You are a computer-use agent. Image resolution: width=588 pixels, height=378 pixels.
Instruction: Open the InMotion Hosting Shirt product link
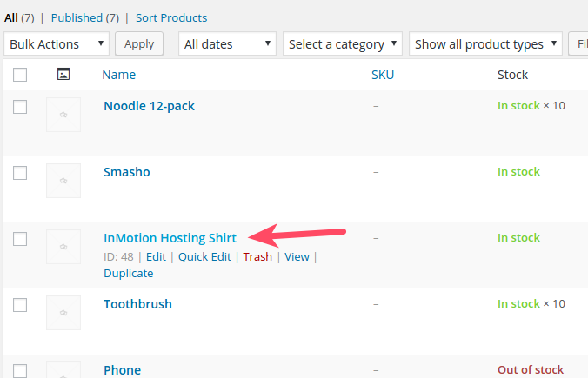coord(170,238)
